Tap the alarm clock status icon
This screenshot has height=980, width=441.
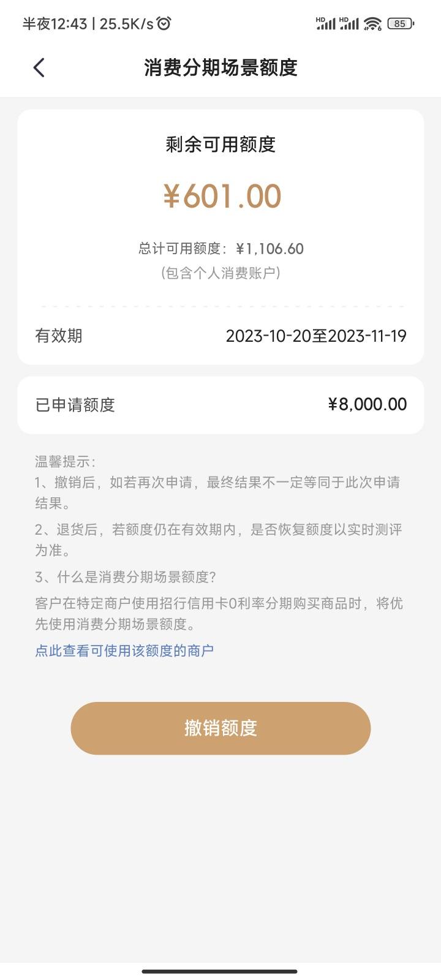pyautogui.click(x=164, y=24)
